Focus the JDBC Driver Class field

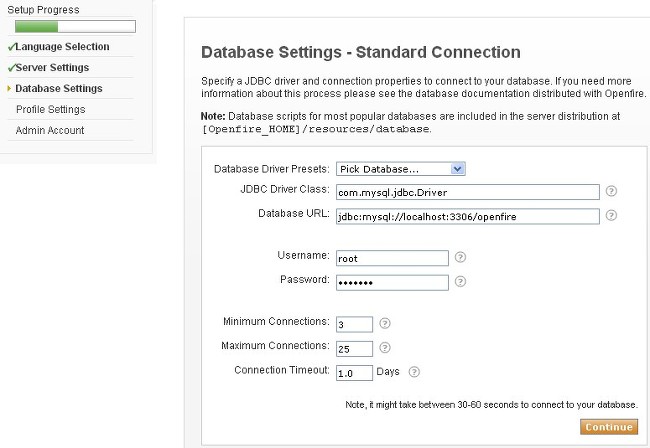point(466,192)
